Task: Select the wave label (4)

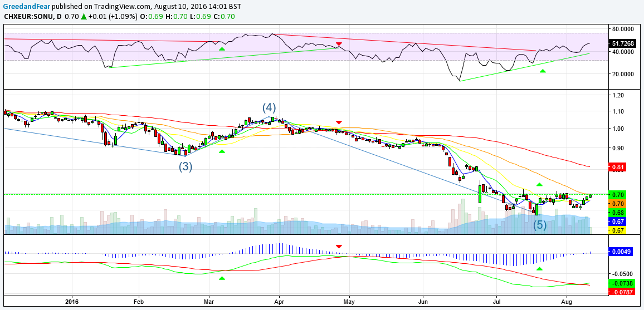Action: (x=269, y=108)
